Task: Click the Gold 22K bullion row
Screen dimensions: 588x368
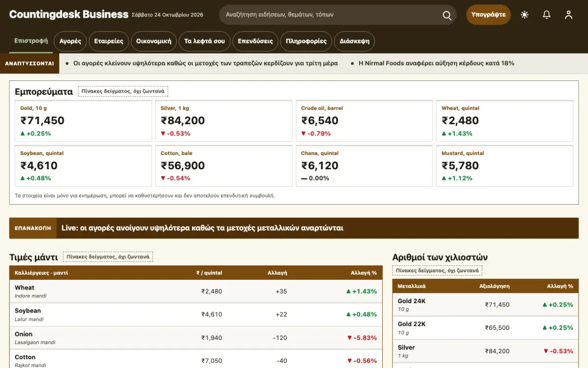Action: [x=486, y=328]
